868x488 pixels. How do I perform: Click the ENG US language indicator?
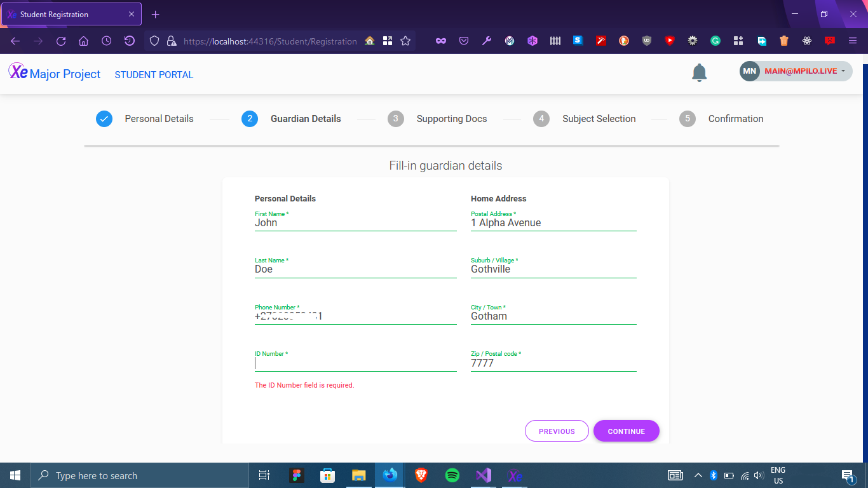pos(778,475)
